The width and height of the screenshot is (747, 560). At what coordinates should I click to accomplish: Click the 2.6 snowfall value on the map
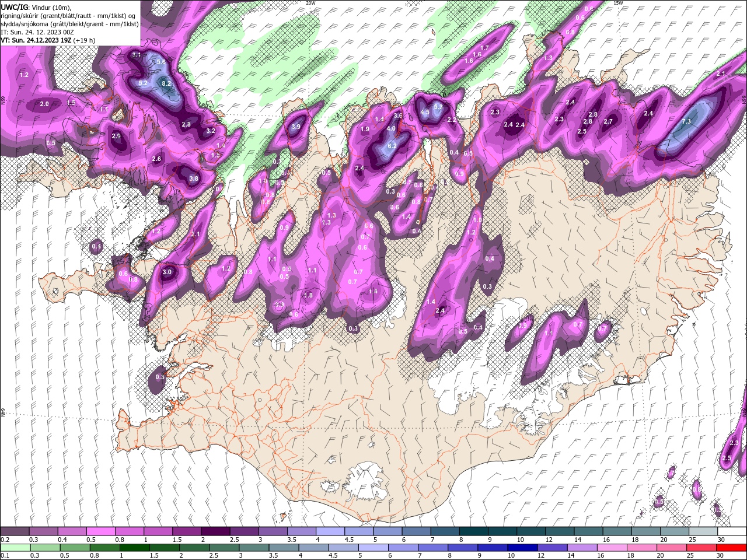(156, 159)
